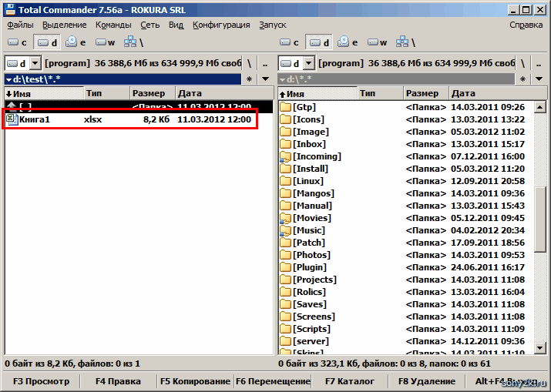The height and width of the screenshot is (392, 551).
Task: Select CD drive e in right drive bar
Action: pyautogui.click(x=348, y=42)
